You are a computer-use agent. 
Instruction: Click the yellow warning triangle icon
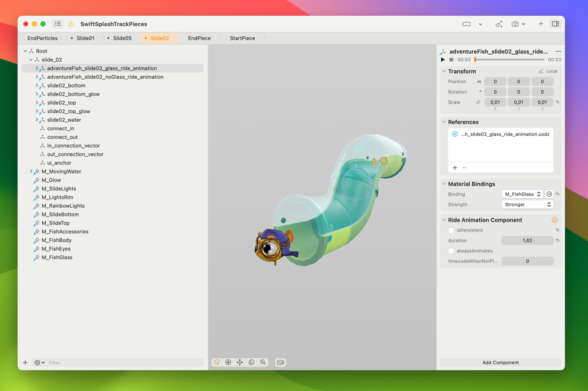(71, 24)
